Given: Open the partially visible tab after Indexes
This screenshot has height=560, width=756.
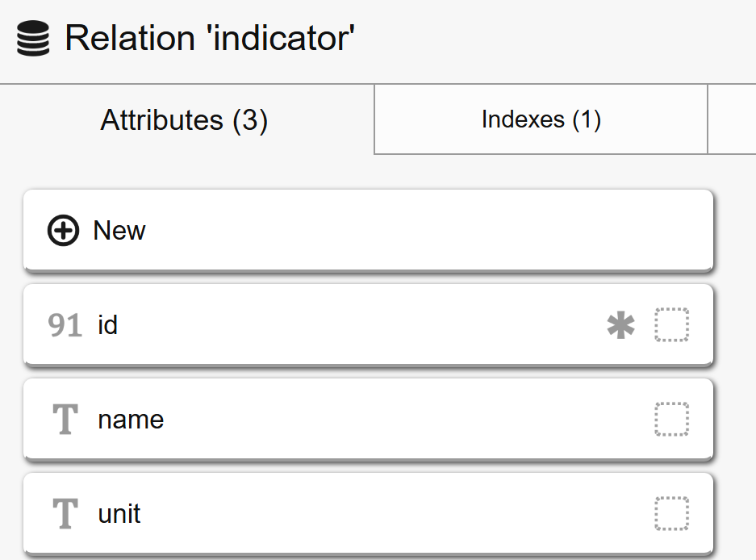Looking at the screenshot, I should (x=732, y=120).
